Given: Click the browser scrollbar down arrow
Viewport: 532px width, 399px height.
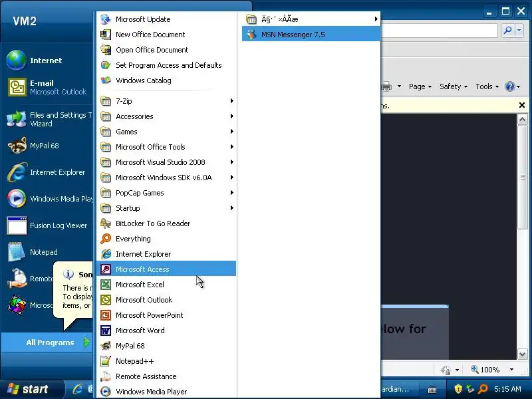Looking at the screenshot, I should [x=523, y=354].
